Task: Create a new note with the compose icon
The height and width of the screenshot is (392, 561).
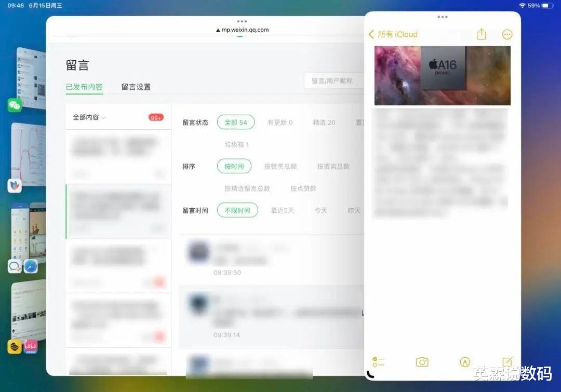Action: pyautogui.click(x=506, y=362)
